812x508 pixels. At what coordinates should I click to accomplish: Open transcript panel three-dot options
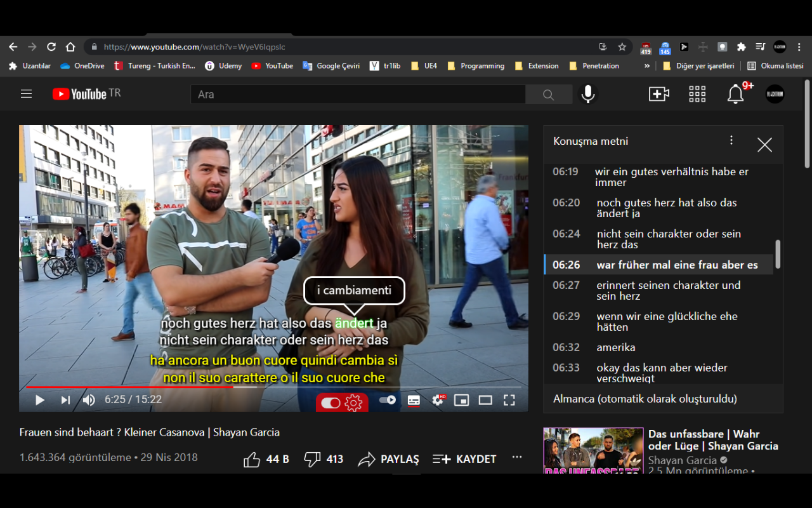point(731,140)
